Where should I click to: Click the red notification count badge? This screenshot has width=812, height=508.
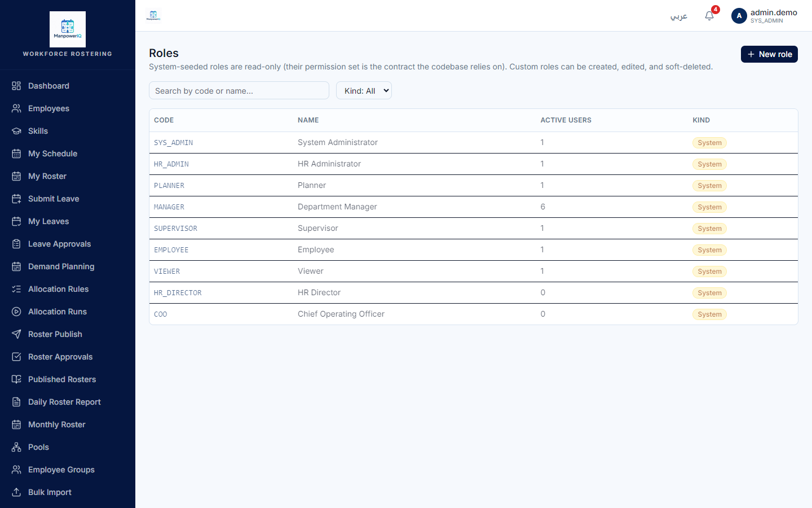click(715, 10)
